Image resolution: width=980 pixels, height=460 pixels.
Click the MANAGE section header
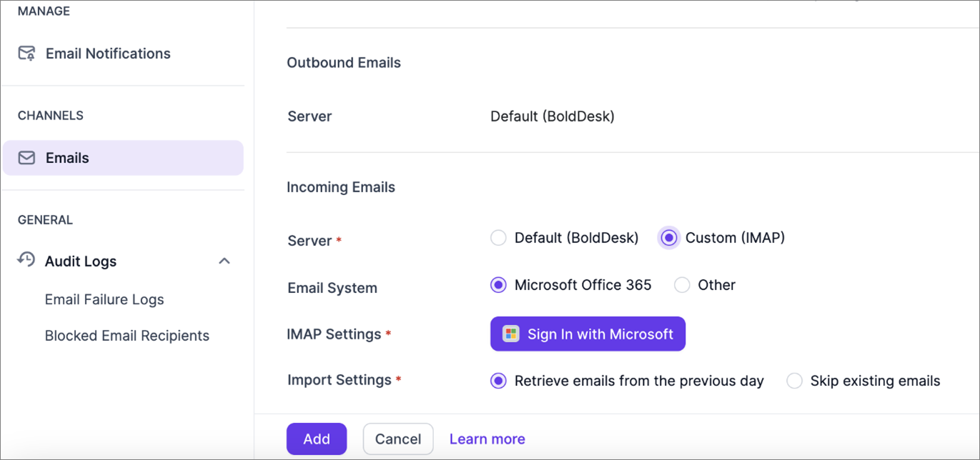coord(44,11)
